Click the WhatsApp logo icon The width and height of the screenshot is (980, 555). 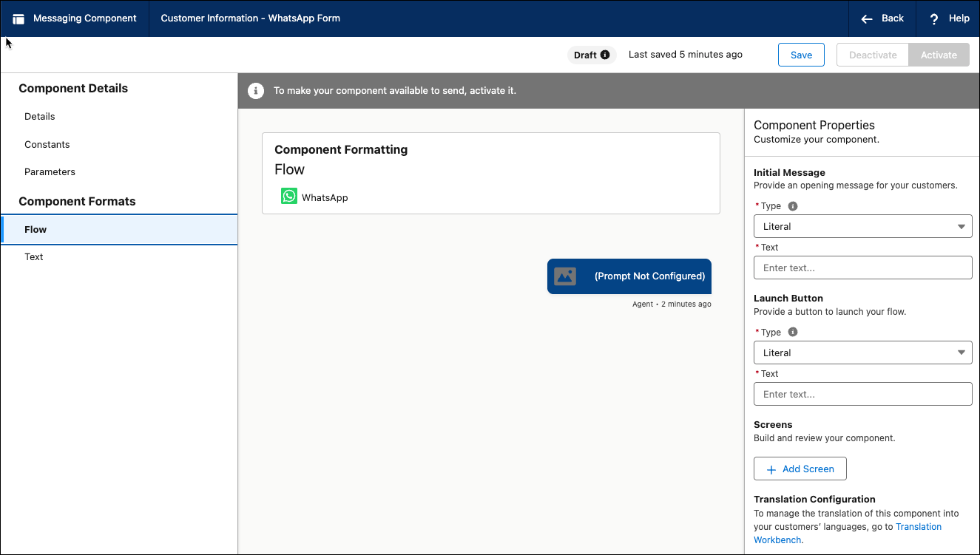pyautogui.click(x=289, y=197)
